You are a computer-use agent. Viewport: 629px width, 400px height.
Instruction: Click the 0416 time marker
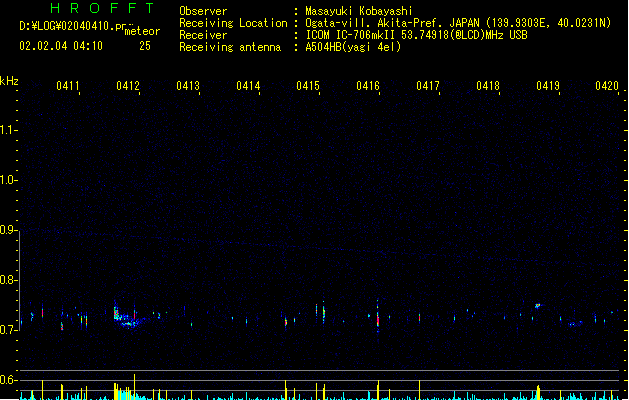click(x=368, y=86)
